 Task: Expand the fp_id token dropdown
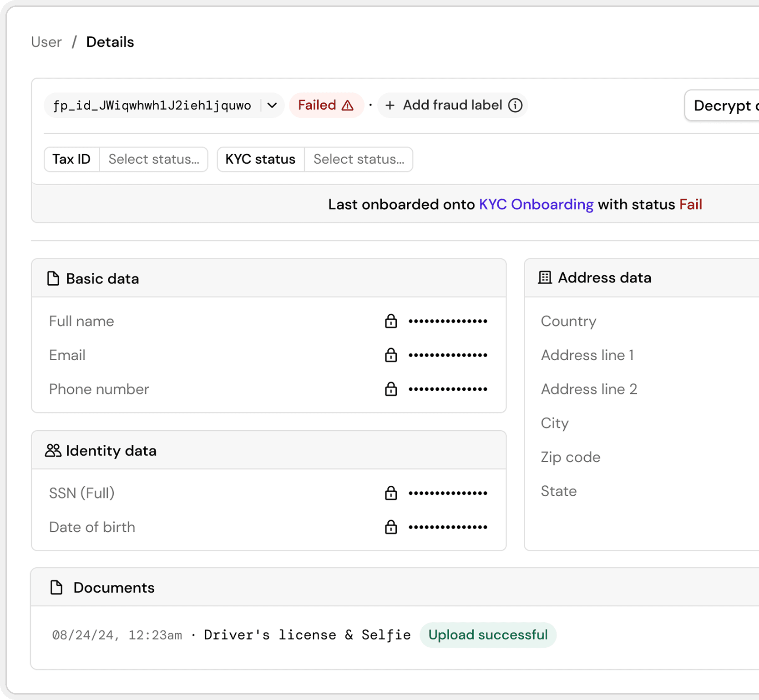coord(272,105)
